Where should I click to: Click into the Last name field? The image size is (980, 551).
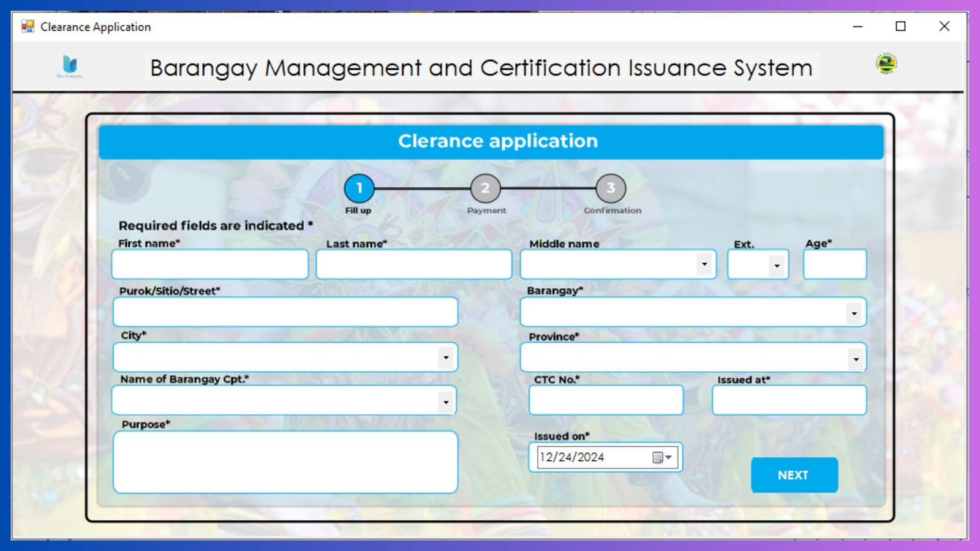[x=413, y=264]
